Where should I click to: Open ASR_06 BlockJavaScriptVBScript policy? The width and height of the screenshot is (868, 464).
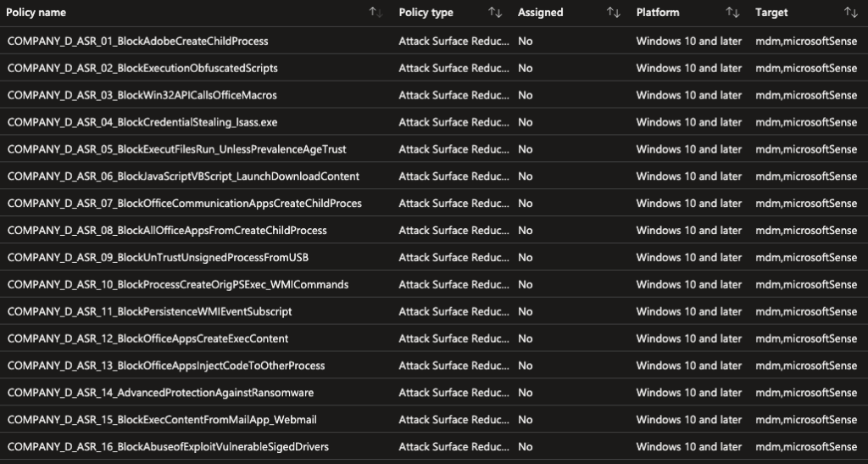[183, 176]
